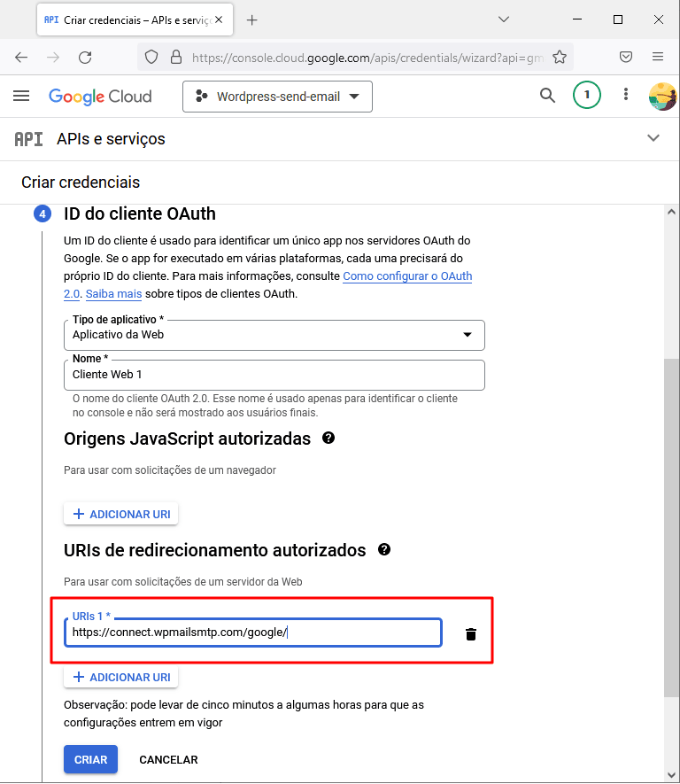The width and height of the screenshot is (680, 784).
Task: Maximize the browser window
Action: 618,19
